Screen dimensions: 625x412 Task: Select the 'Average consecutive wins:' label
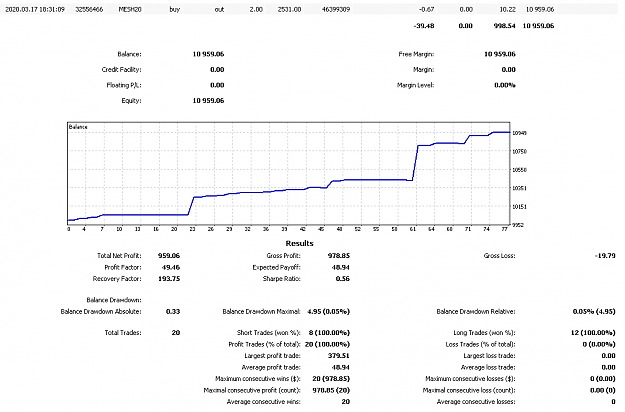point(263,402)
